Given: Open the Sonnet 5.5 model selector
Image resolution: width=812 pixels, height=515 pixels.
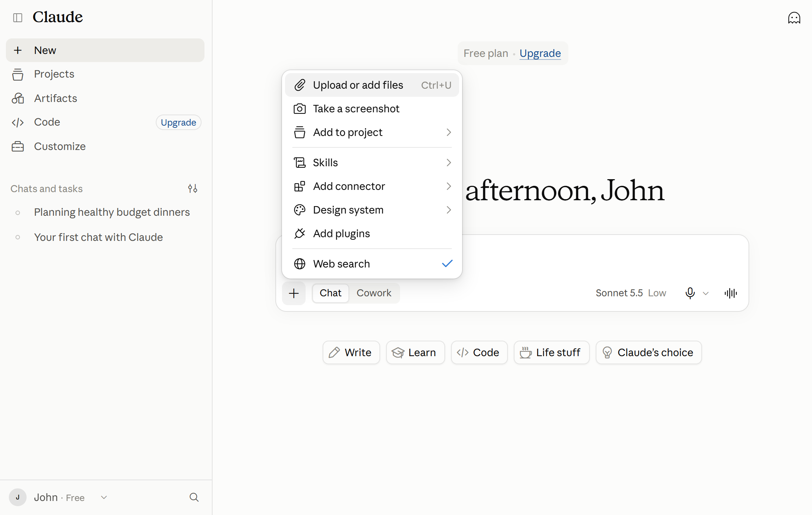Looking at the screenshot, I should 631,293.
